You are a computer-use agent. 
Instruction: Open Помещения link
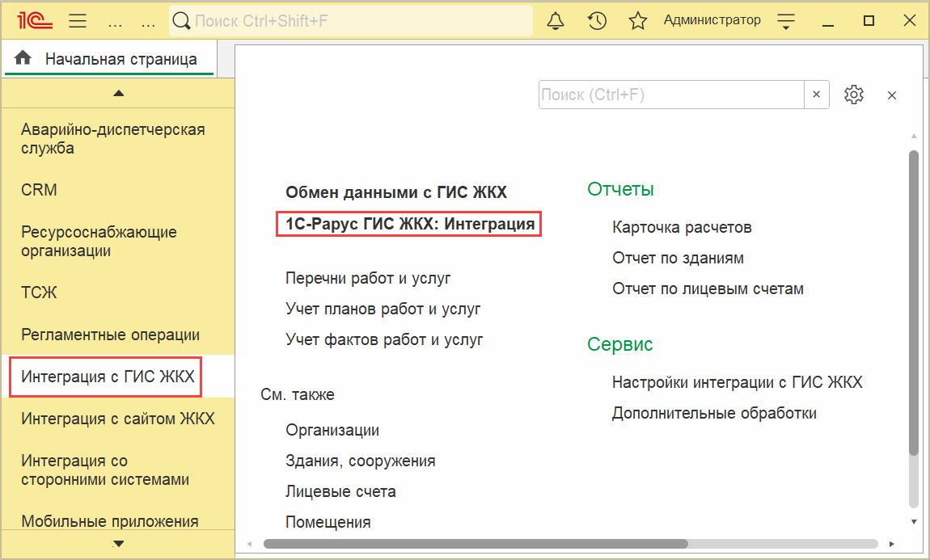click(328, 522)
